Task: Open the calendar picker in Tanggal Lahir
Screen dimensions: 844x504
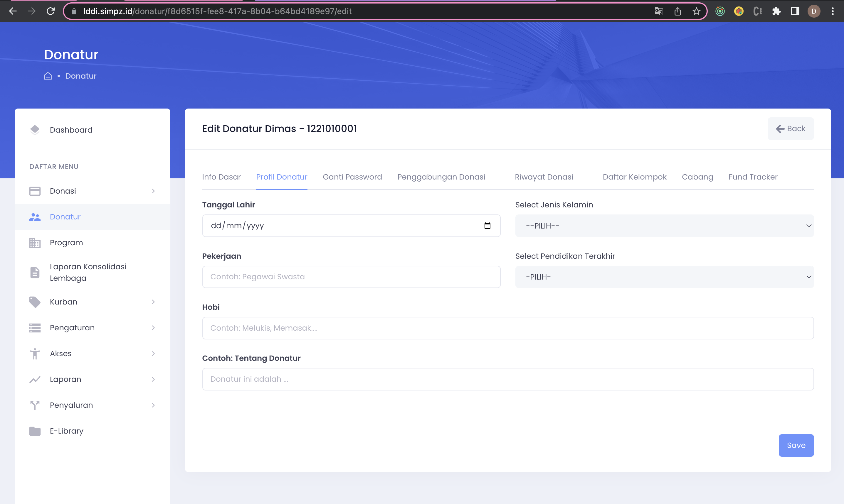Action: coord(487,226)
